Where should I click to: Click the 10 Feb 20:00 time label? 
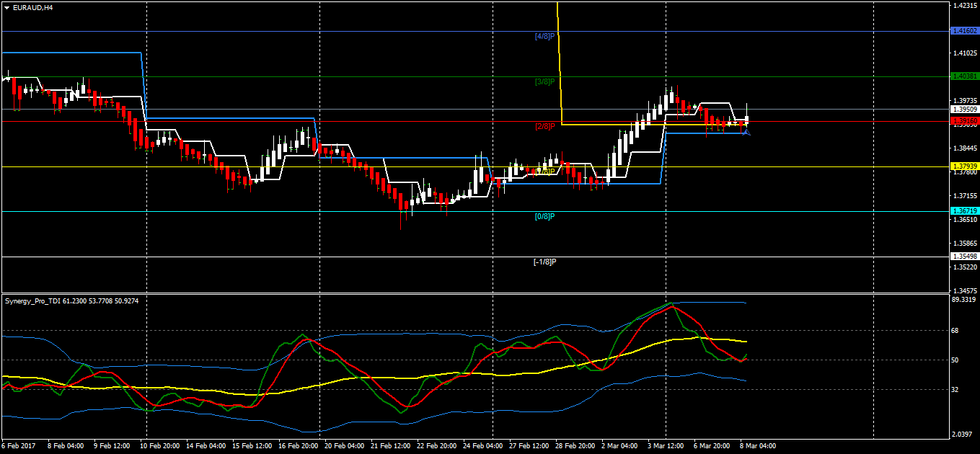(x=160, y=445)
